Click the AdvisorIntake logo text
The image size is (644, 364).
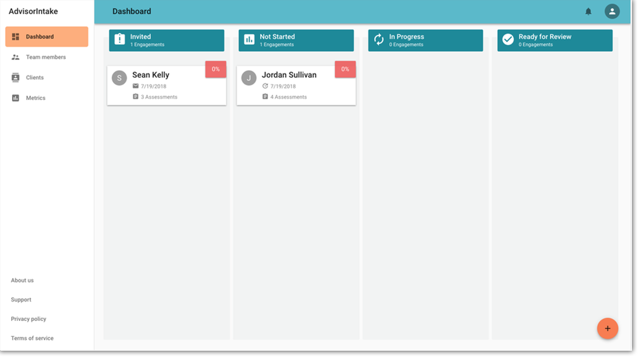(x=33, y=11)
